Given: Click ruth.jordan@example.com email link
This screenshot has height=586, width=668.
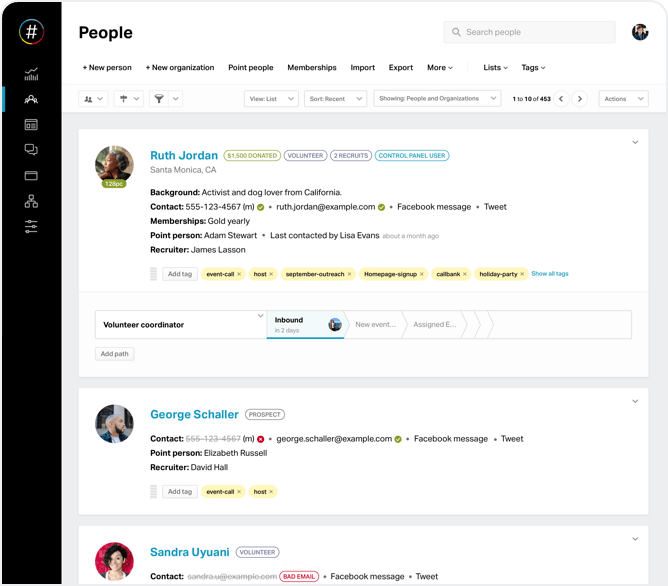Looking at the screenshot, I should [x=326, y=207].
